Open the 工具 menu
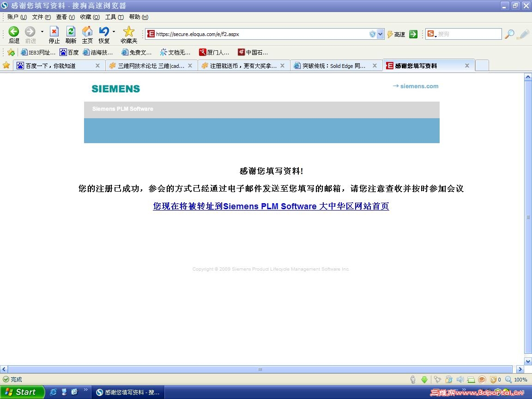The width and height of the screenshot is (532, 399). pyautogui.click(x=115, y=17)
